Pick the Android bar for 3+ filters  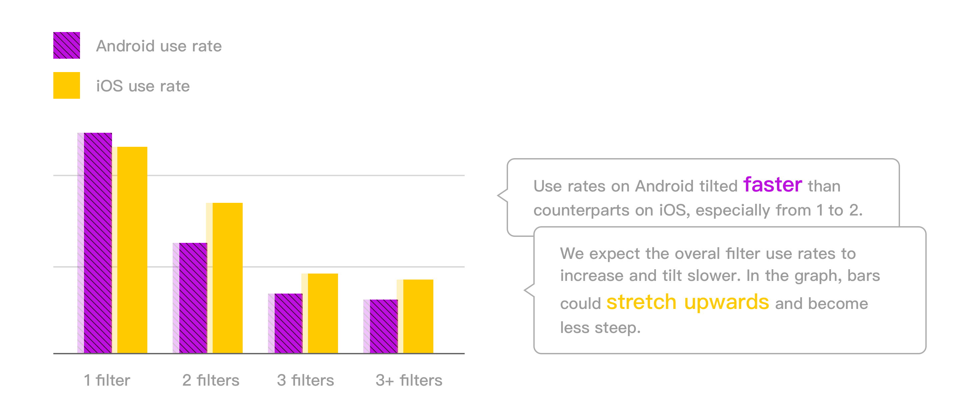383,326
